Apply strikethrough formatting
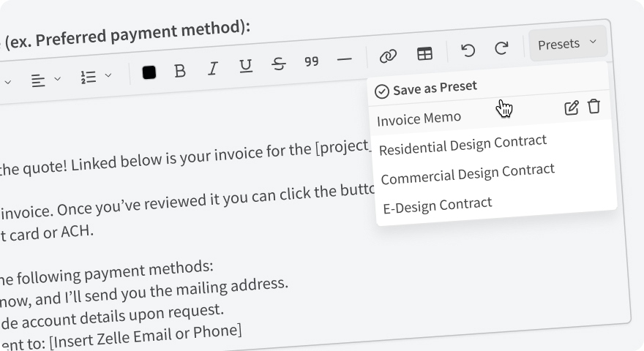This screenshot has height=351, width=644. click(x=279, y=64)
